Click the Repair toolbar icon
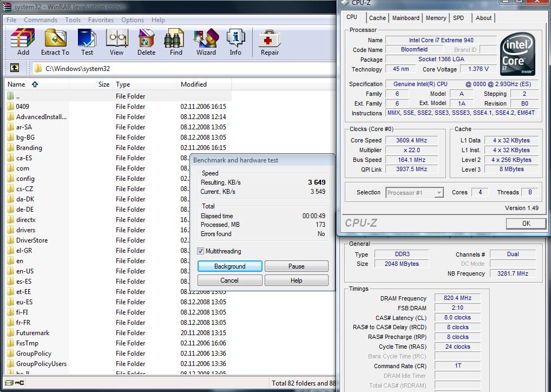The image size is (551, 392). click(270, 38)
